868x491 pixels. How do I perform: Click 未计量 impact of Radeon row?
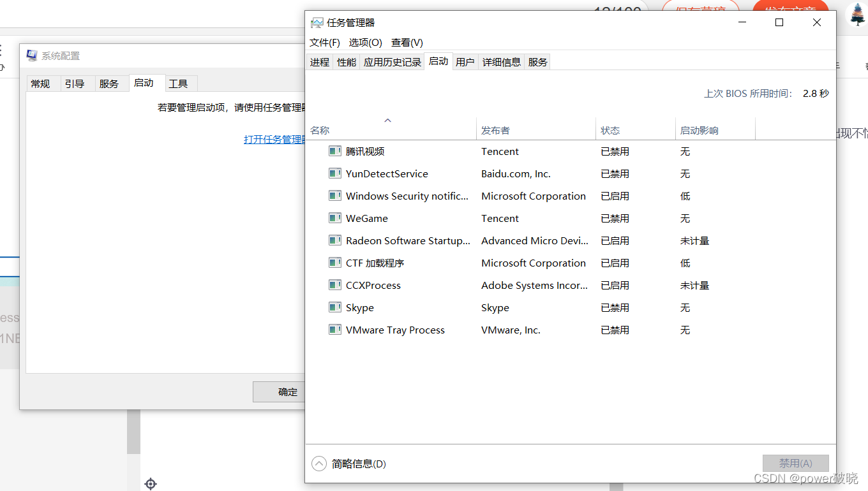point(694,240)
